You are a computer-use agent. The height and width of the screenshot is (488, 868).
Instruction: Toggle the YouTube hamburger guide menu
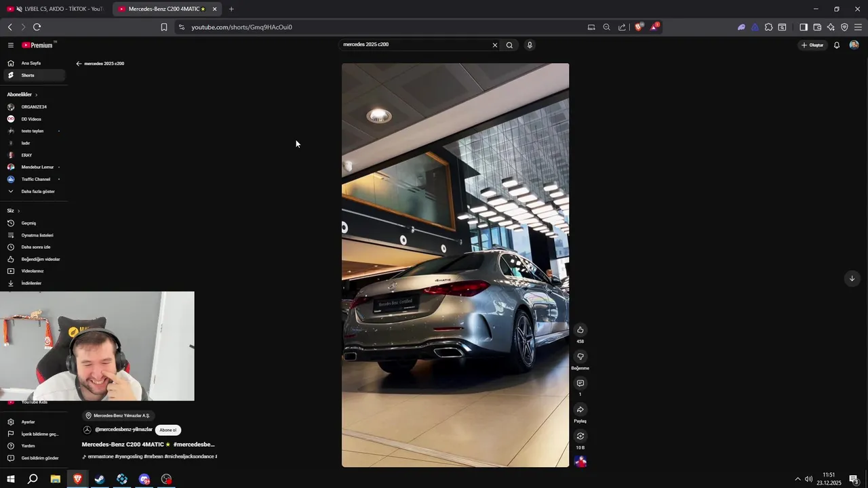click(11, 45)
